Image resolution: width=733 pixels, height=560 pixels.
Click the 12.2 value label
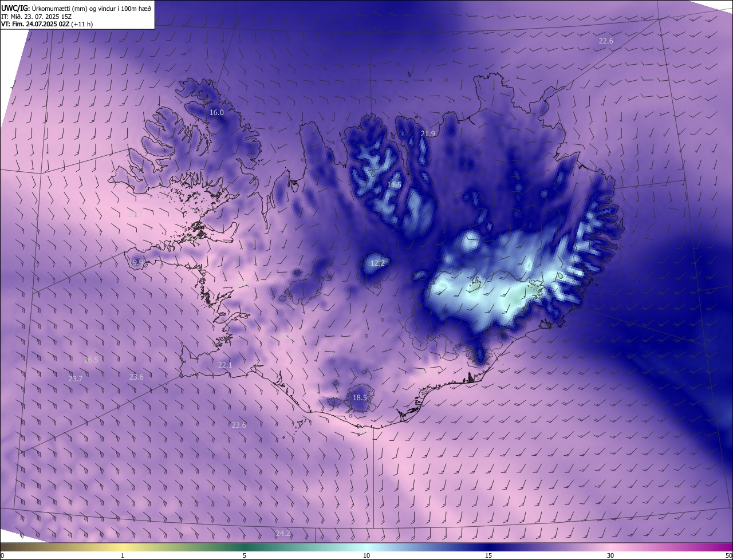377,263
